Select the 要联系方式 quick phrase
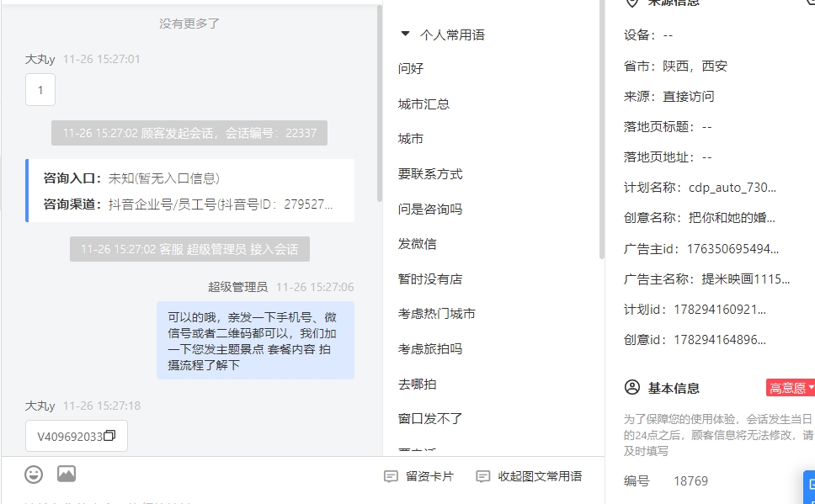The width and height of the screenshot is (815, 504). tap(430, 174)
